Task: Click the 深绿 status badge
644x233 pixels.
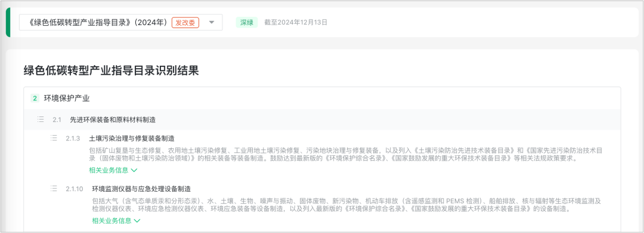Action: [x=247, y=22]
